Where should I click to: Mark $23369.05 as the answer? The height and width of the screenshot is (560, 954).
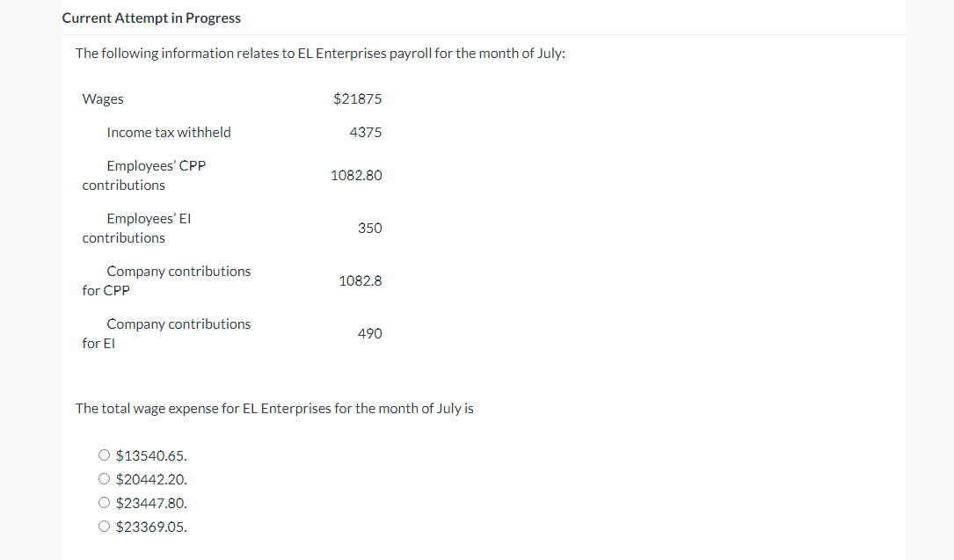click(x=104, y=526)
